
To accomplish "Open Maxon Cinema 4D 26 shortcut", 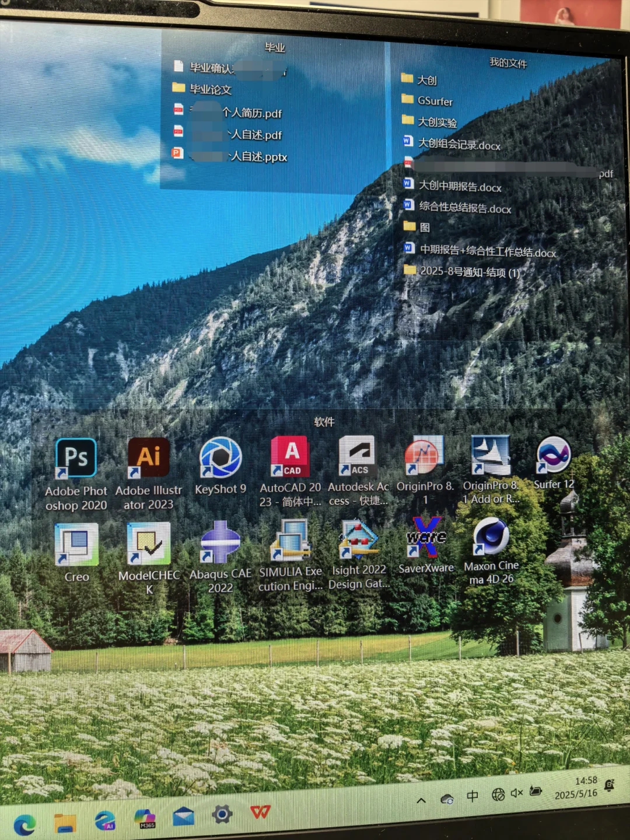I will 491,551.
